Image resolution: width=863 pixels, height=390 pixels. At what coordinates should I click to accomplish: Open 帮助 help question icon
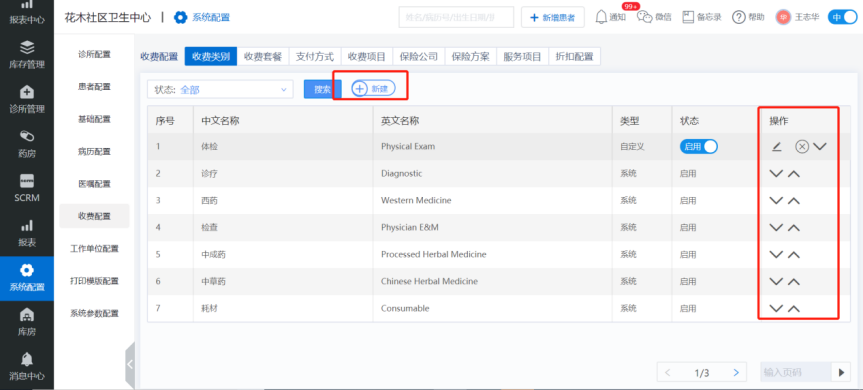coord(748,17)
